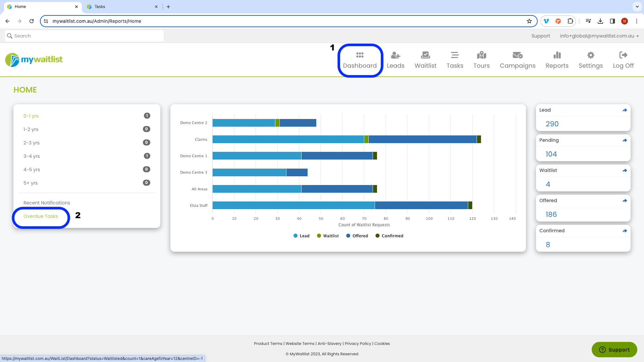Screen dimensions: 644x362
Task: Open the Dashboard grid icon
Action: click(x=360, y=55)
